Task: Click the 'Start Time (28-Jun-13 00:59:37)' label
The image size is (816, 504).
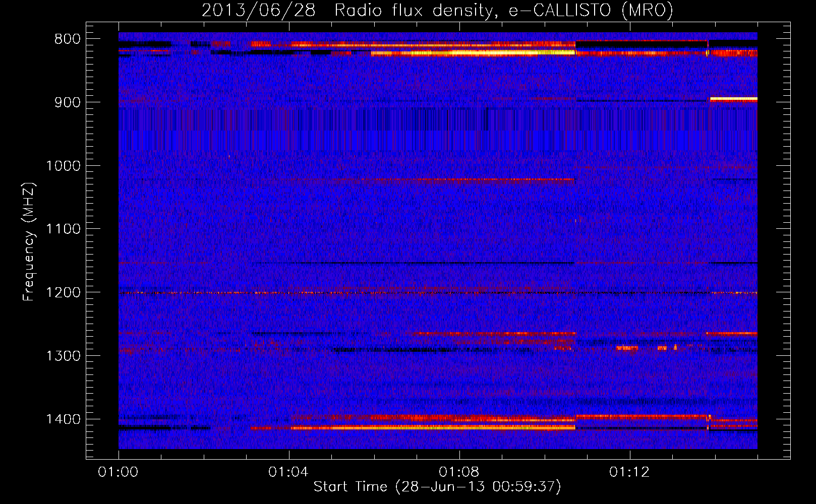Action: click(437, 487)
